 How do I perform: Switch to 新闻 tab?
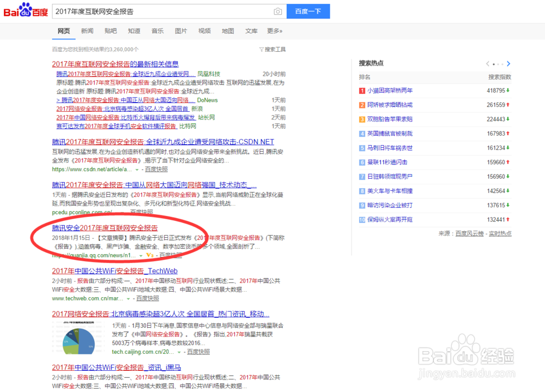[x=87, y=31]
